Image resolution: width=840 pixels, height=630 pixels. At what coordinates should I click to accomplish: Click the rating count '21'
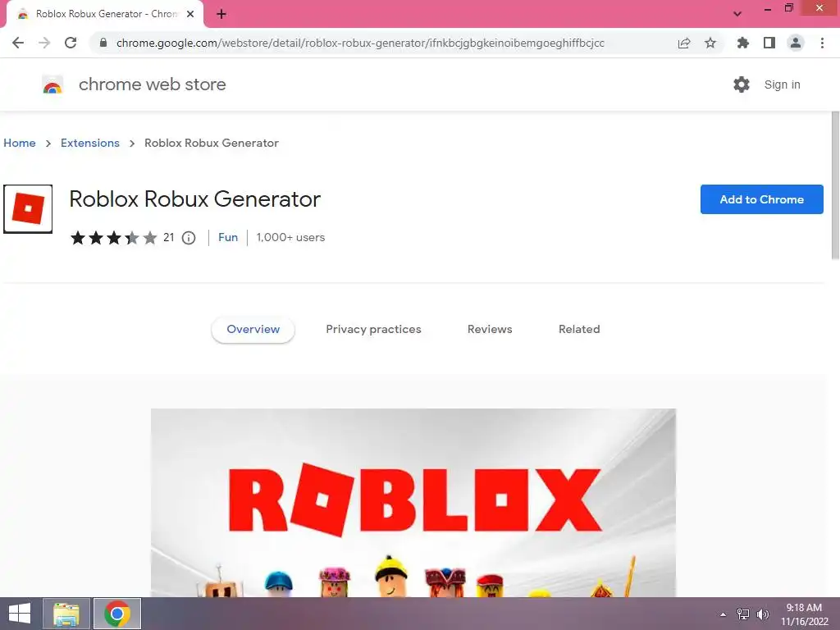169,237
